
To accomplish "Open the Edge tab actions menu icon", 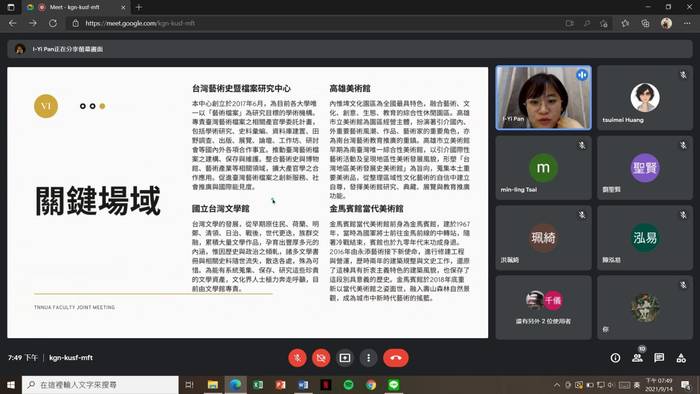I will pos(11,7).
